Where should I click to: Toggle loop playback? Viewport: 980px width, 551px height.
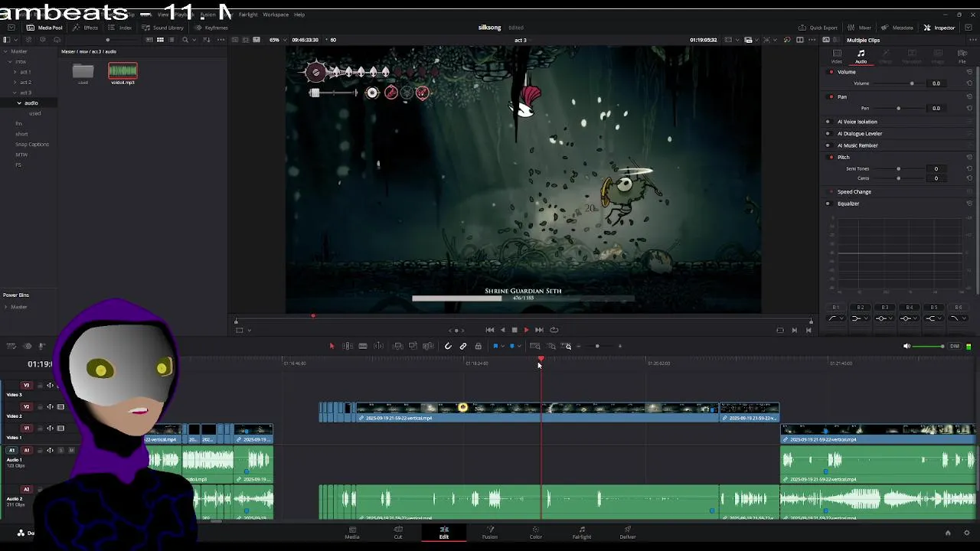(554, 330)
